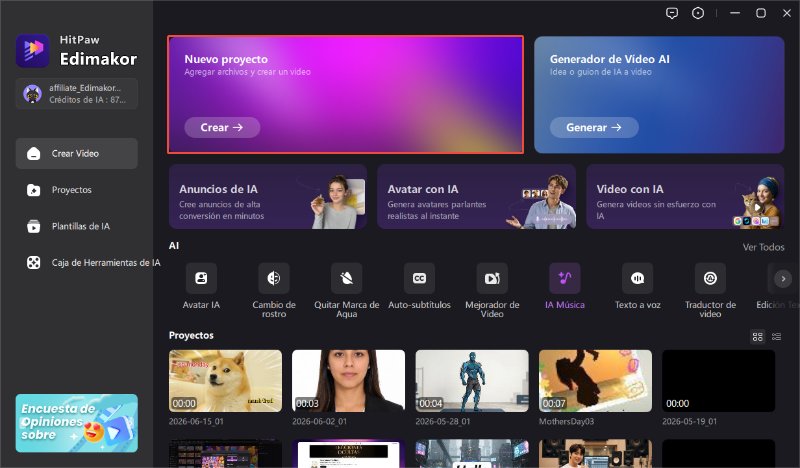Open affiliate_Edimakor account credits panel
The image size is (800, 468).
pyautogui.click(x=77, y=94)
